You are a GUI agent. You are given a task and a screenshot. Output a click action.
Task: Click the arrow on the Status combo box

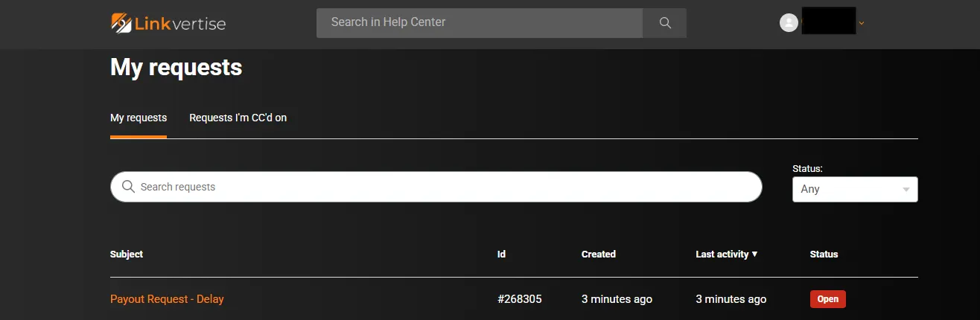tap(906, 190)
